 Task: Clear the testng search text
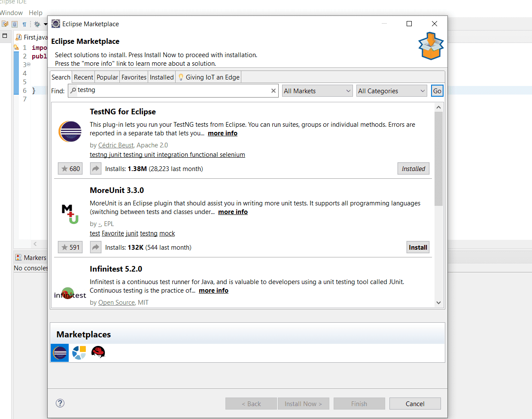click(274, 91)
